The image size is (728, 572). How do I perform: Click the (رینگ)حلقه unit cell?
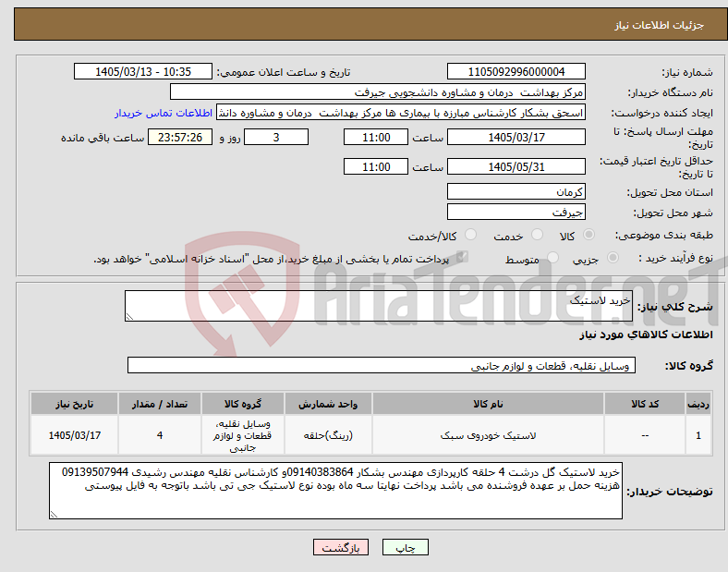click(x=328, y=435)
